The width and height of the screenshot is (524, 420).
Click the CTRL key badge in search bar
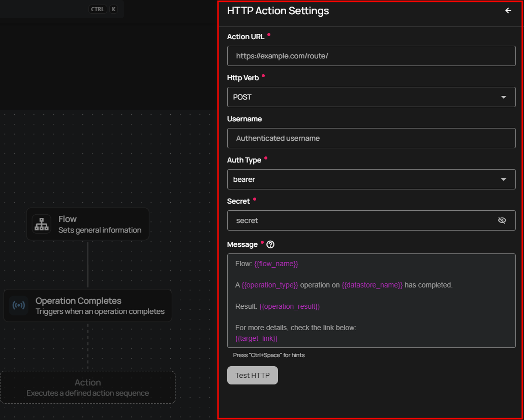click(x=97, y=9)
